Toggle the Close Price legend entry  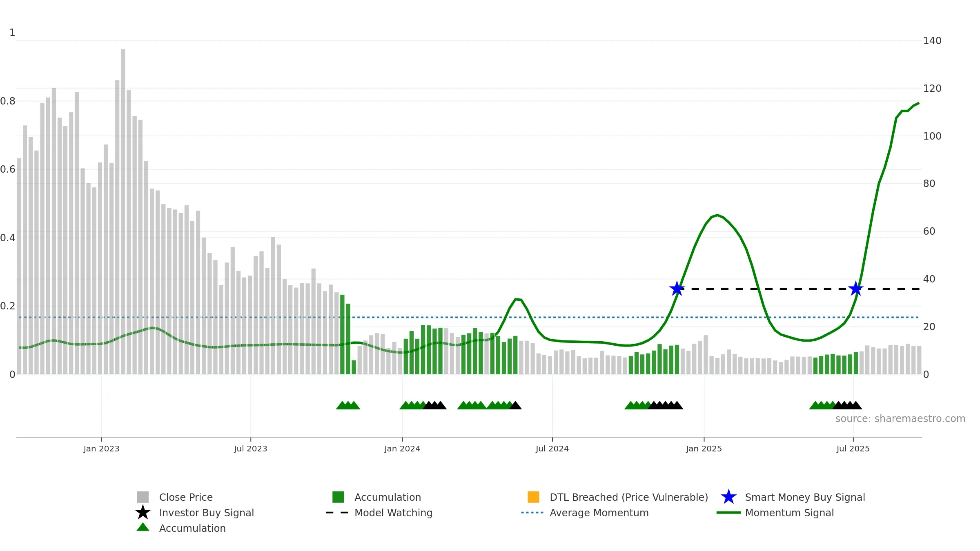point(186,497)
